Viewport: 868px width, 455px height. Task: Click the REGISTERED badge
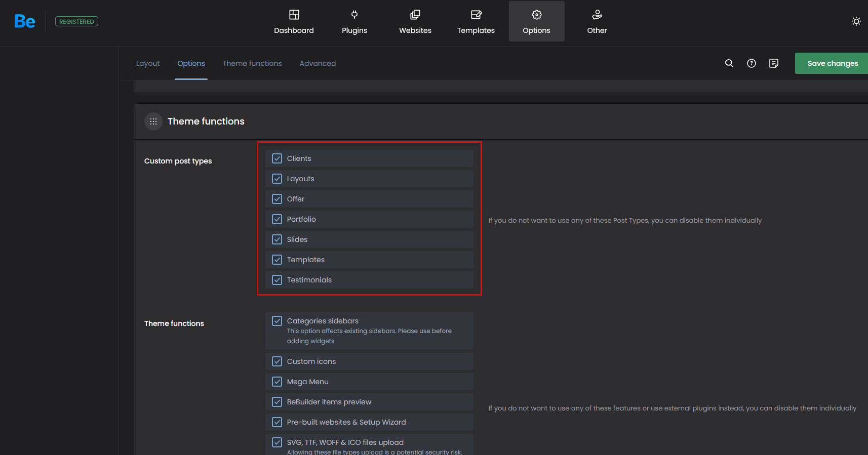point(76,21)
